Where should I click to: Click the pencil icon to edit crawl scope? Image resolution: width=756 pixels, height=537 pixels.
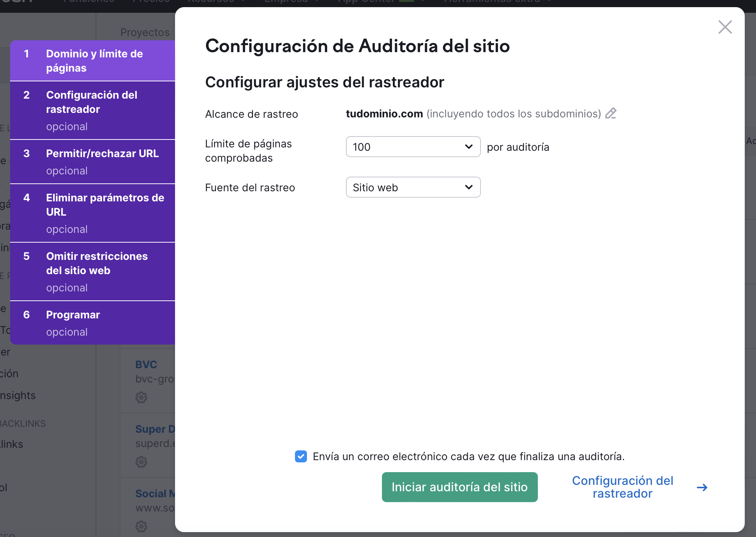tap(611, 113)
